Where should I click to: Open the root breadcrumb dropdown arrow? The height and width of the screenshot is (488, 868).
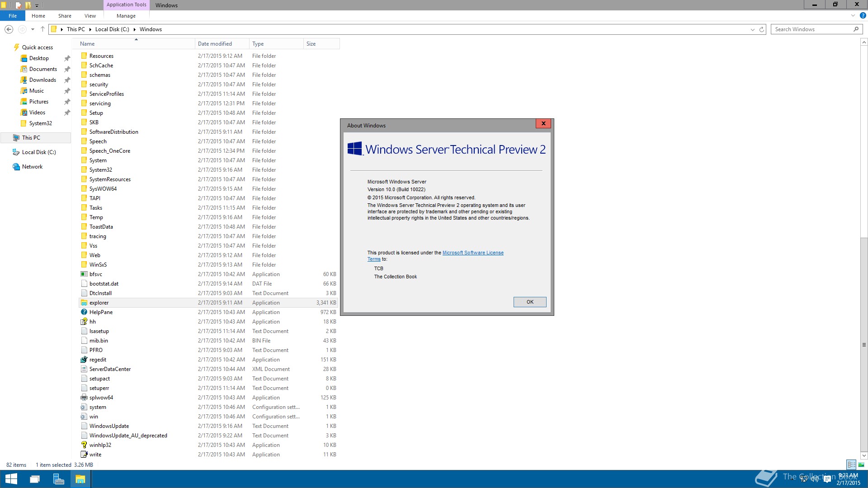click(x=61, y=29)
